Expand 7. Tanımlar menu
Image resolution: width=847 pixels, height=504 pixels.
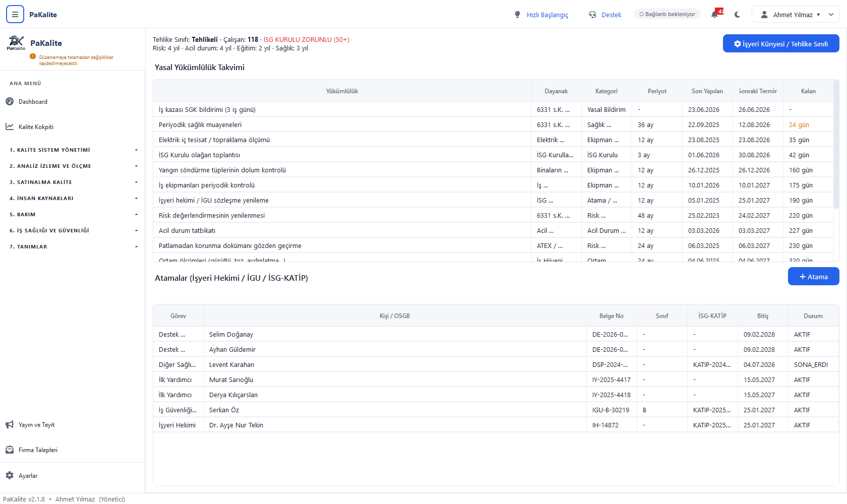click(x=73, y=246)
